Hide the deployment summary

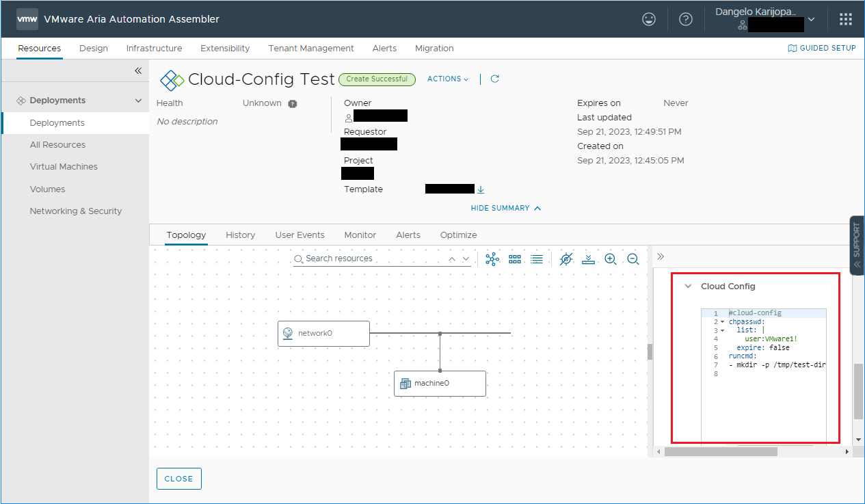coord(505,208)
